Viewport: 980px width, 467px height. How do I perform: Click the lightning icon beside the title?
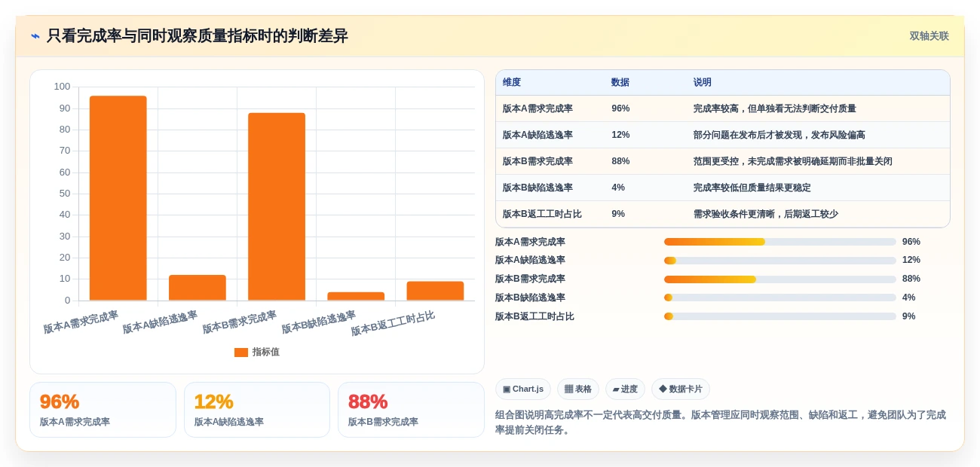tap(35, 36)
